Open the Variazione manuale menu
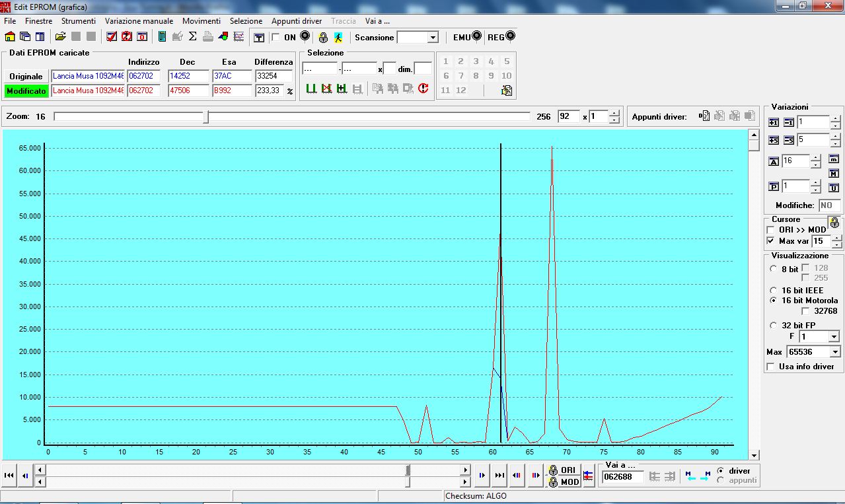 pos(139,21)
